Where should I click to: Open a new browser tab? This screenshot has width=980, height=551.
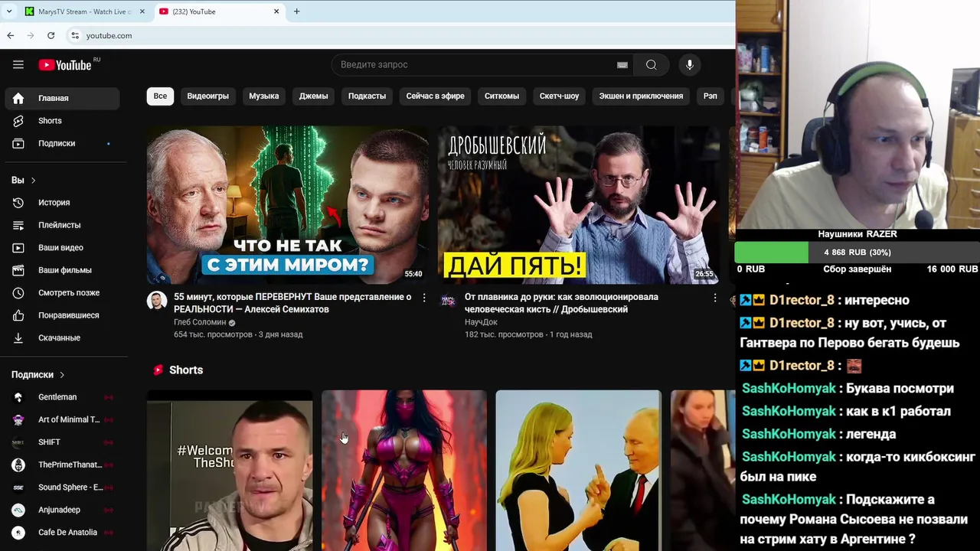click(297, 11)
